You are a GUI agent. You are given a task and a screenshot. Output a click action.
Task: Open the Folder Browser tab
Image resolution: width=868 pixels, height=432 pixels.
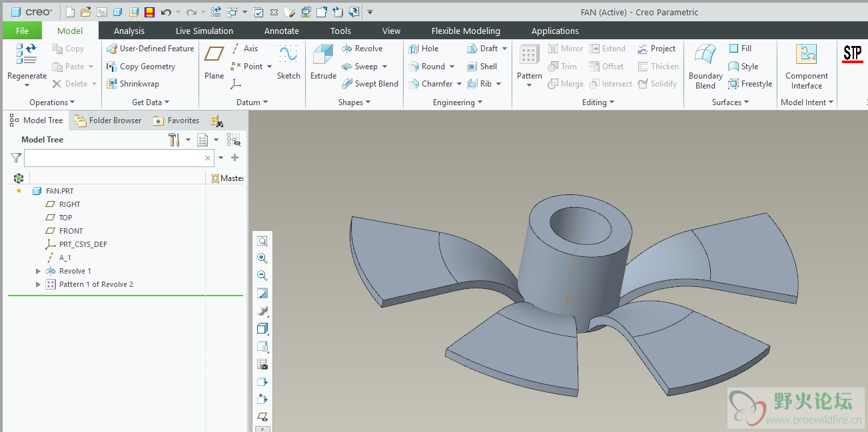108,120
